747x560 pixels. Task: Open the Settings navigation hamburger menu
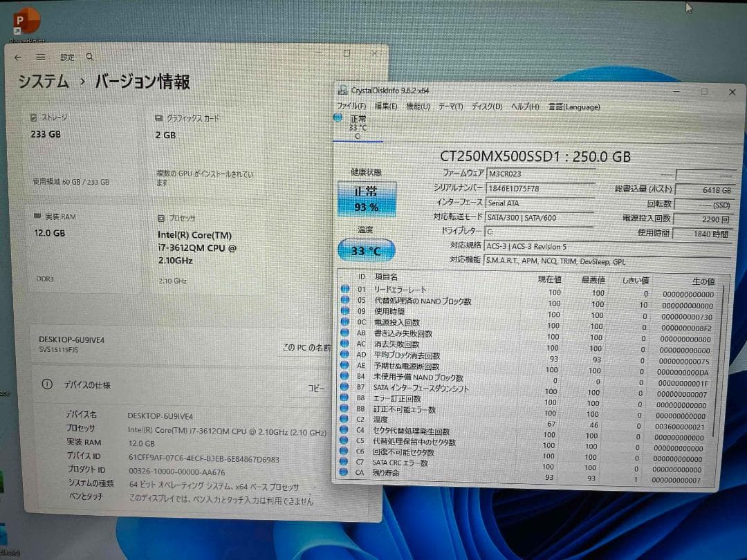pos(41,57)
